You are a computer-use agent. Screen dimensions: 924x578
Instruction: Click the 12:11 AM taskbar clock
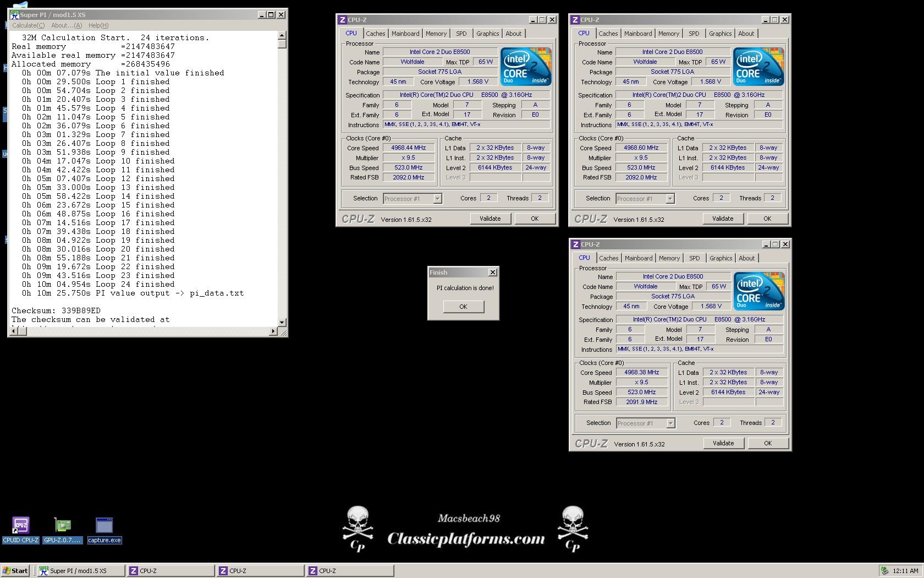point(905,571)
